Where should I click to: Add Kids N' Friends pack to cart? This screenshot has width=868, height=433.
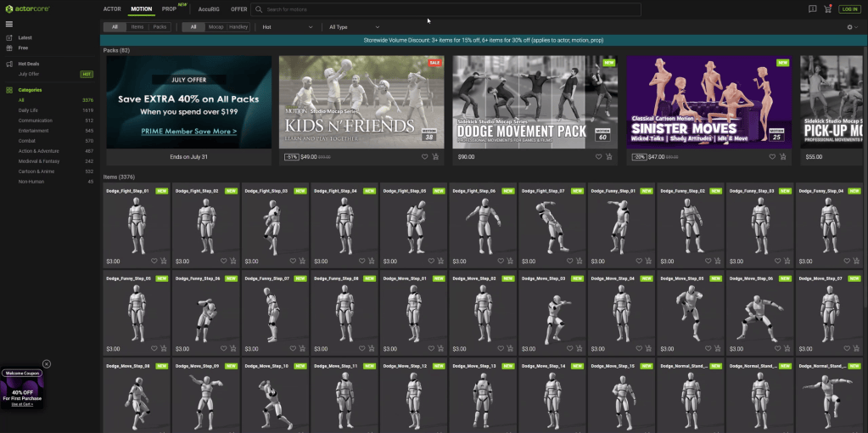click(435, 157)
